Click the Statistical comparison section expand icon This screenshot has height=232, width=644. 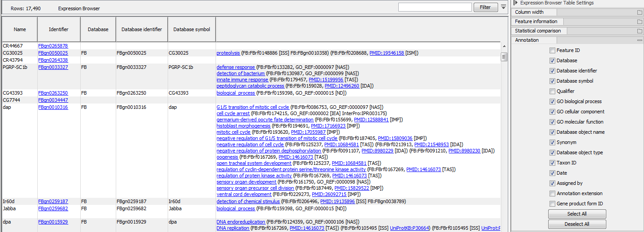tap(639, 31)
